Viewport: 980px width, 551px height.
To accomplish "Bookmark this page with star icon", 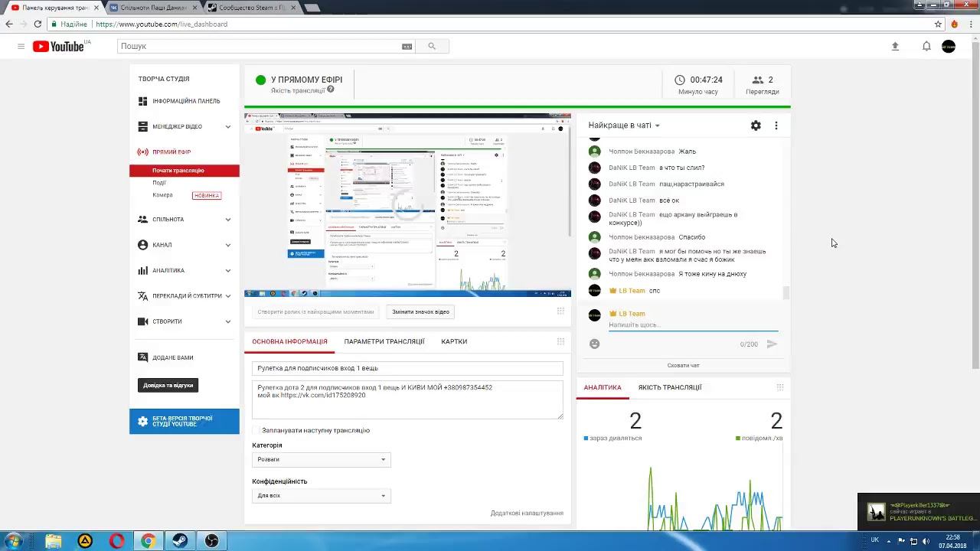I will tap(938, 24).
